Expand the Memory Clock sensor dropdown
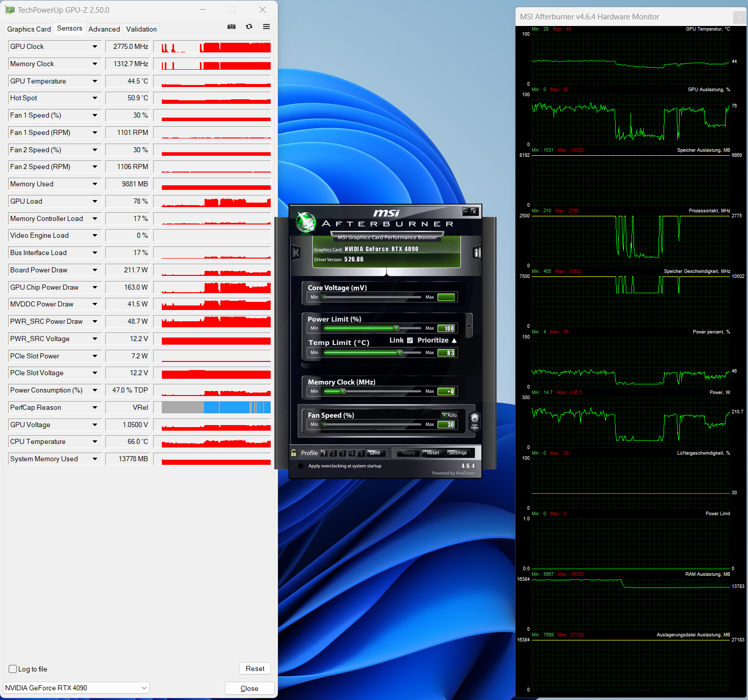Image resolution: width=748 pixels, height=700 pixels. coord(95,64)
